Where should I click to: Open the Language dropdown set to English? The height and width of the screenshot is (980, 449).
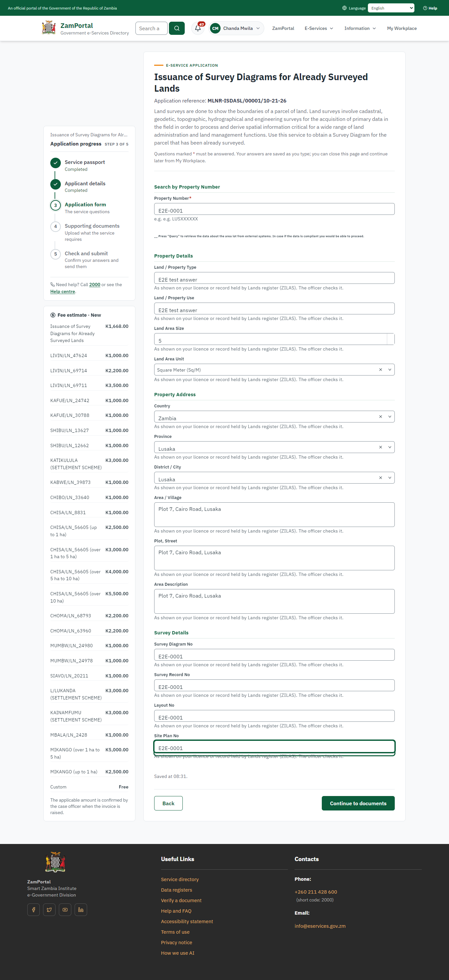pyautogui.click(x=391, y=8)
